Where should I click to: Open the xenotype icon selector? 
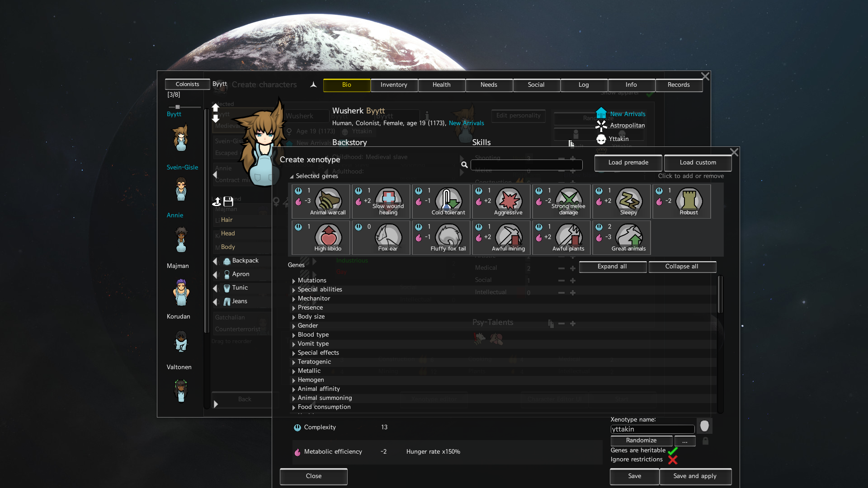coord(704,426)
